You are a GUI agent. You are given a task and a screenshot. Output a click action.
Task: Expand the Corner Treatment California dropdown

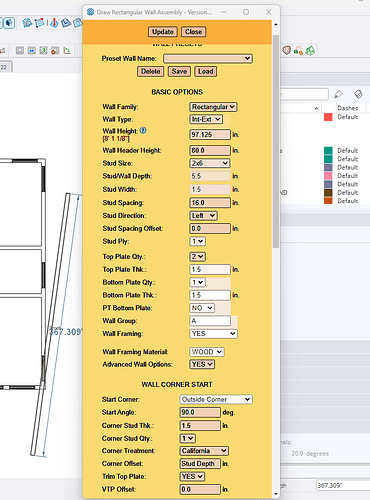coord(204,451)
